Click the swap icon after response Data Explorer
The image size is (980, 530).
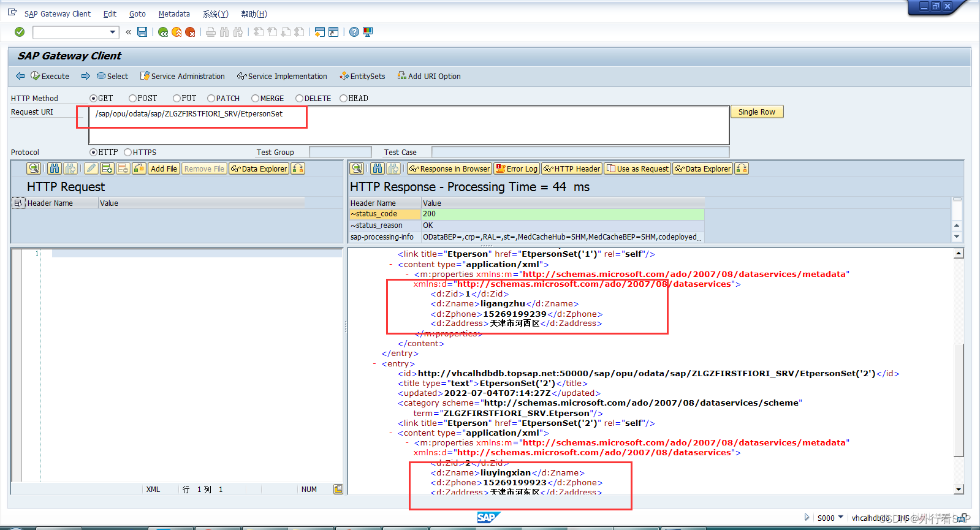coord(742,168)
